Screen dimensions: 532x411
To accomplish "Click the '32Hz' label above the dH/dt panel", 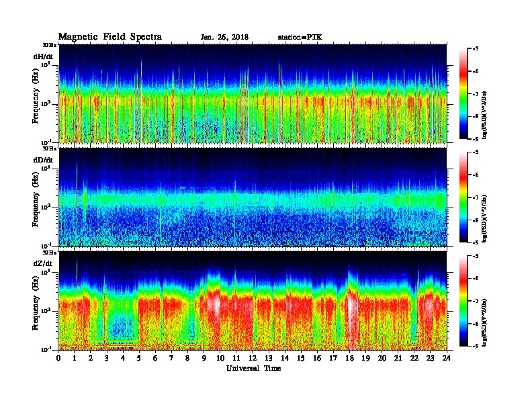I will (x=50, y=45).
